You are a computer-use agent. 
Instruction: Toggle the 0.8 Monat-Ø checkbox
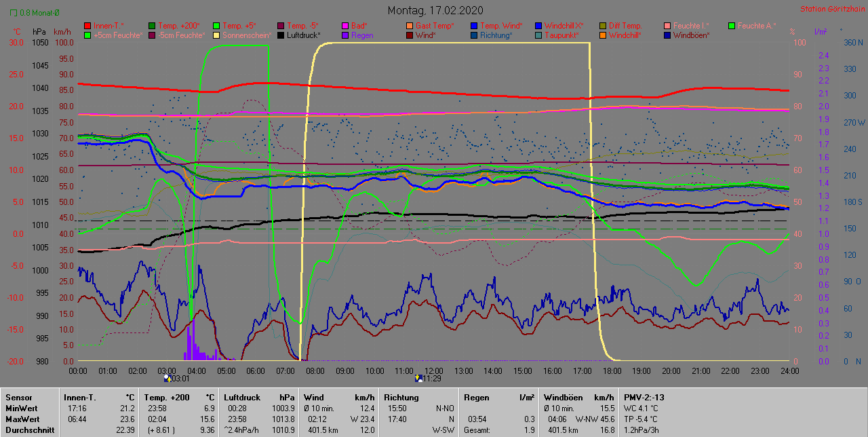pos(15,12)
